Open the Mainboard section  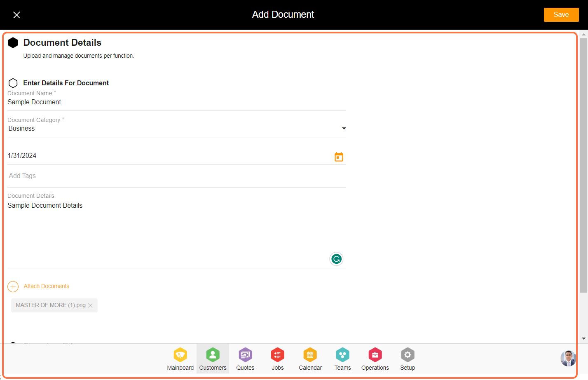pos(180,359)
